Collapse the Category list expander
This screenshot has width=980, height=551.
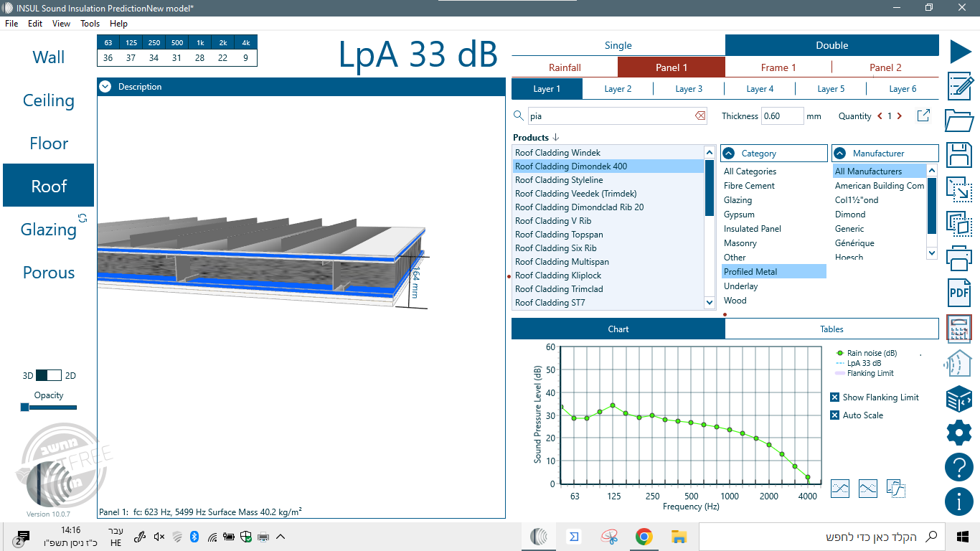click(x=729, y=154)
